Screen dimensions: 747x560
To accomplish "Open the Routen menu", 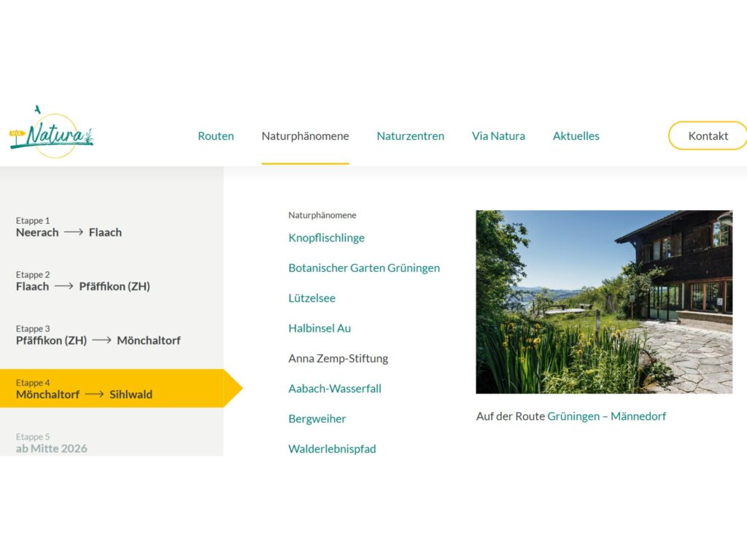I will pyautogui.click(x=216, y=136).
